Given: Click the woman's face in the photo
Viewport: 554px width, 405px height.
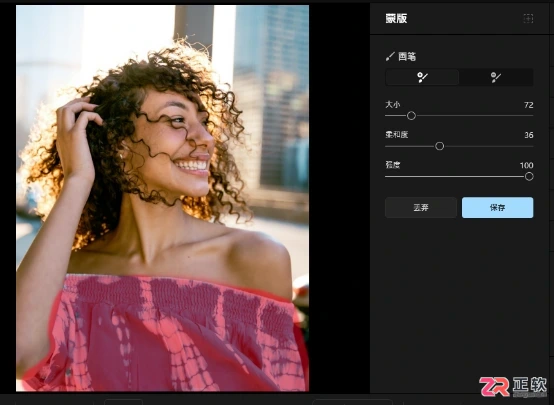Looking at the screenshot, I should pyautogui.click(x=177, y=141).
